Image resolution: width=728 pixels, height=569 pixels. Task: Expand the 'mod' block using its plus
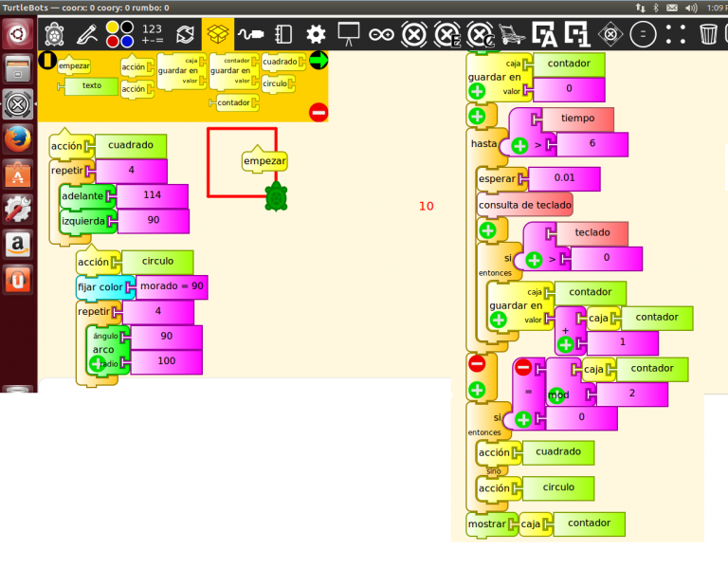(555, 396)
